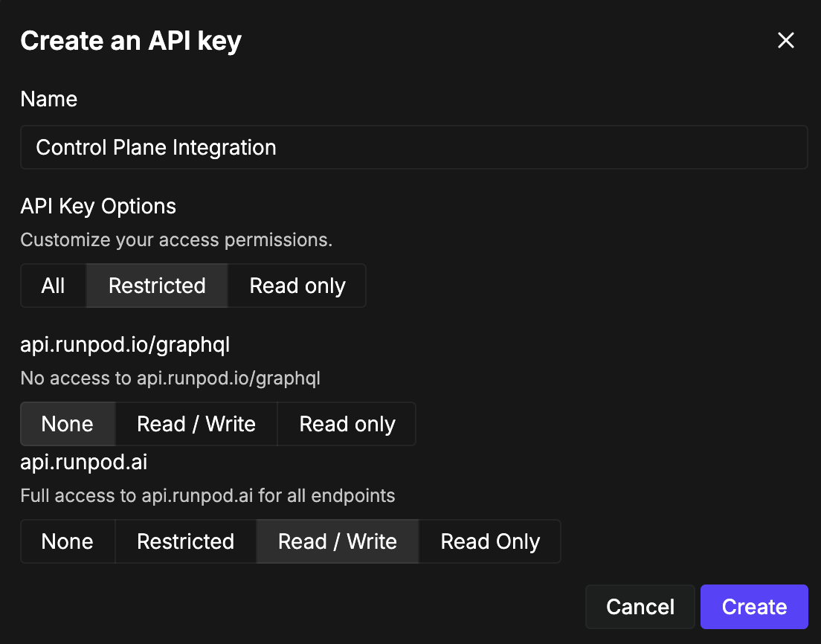Click the Name input field
This screenshot has height=644, width=821.
click(413, 147)
